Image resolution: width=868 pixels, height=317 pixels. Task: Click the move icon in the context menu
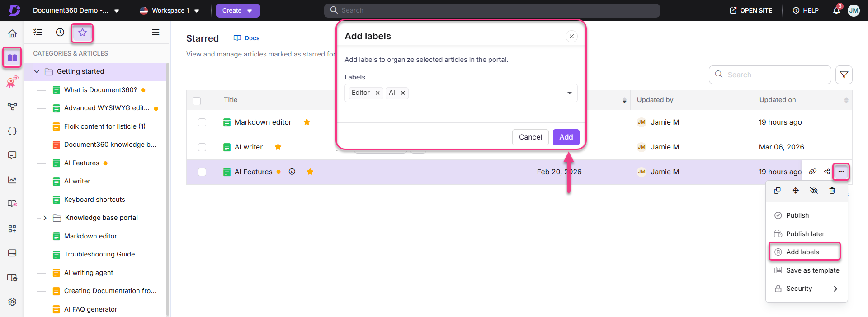795,191
